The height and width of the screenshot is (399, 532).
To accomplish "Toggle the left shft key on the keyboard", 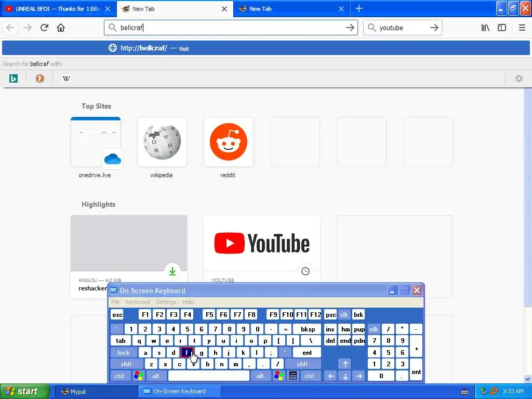I will point(126,364).
